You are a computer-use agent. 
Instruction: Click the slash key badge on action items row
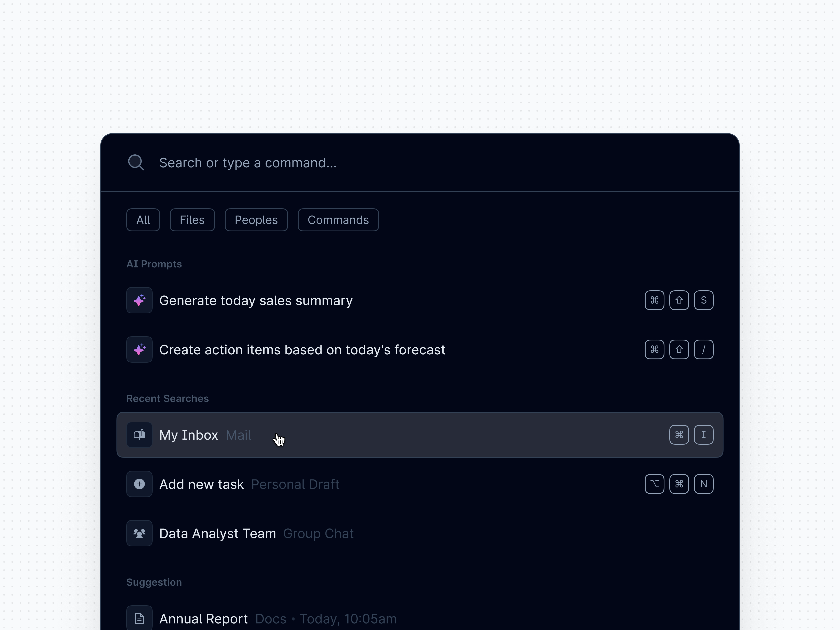pos(704,349)
